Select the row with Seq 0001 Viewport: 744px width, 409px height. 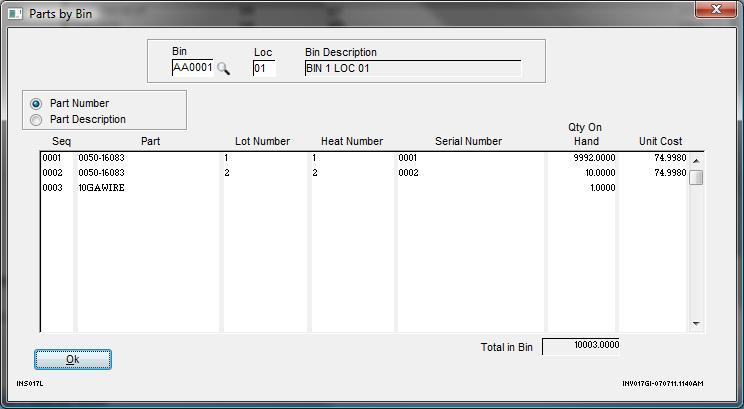coord(364,158)
